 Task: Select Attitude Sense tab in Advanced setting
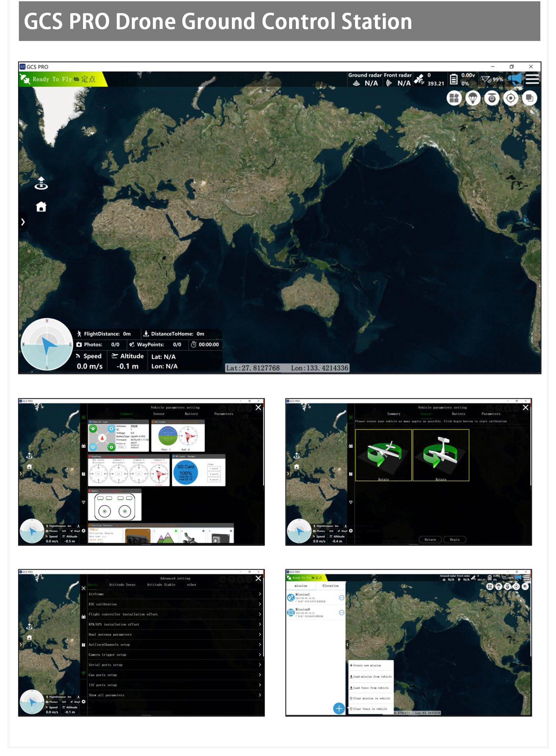[122, 585]
